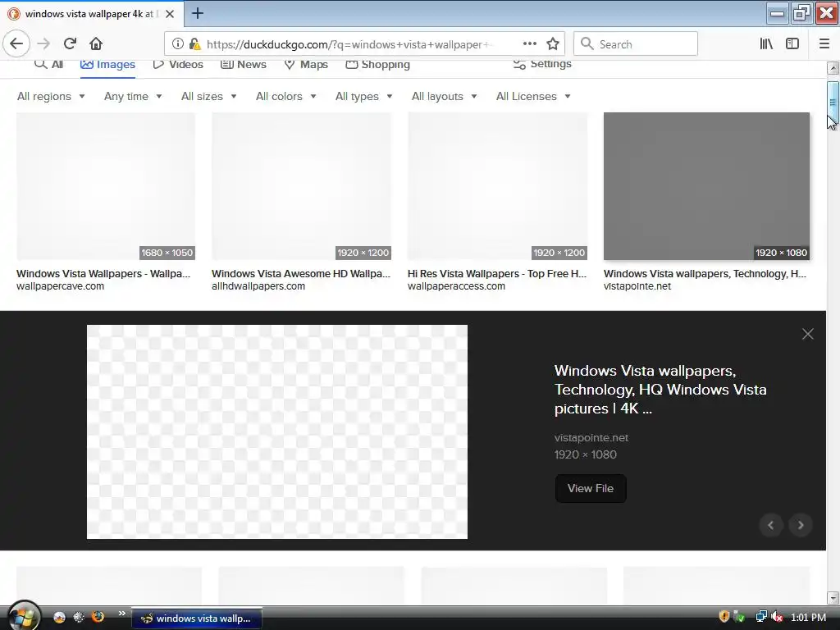
Task: Click the windows vista wallp... taskbar button
Action: click(197, 619)
